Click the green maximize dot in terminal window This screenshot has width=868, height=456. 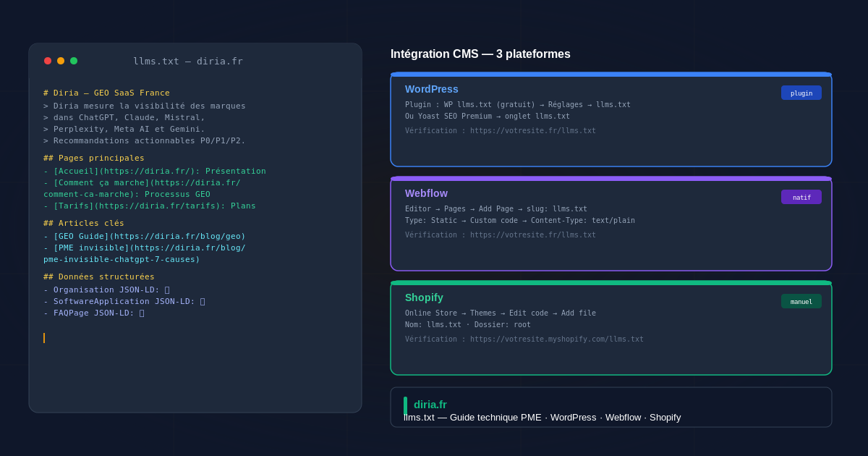(74, 61)
